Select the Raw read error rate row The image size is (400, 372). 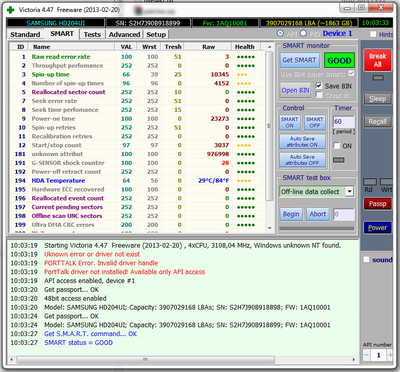click(137, 57)
